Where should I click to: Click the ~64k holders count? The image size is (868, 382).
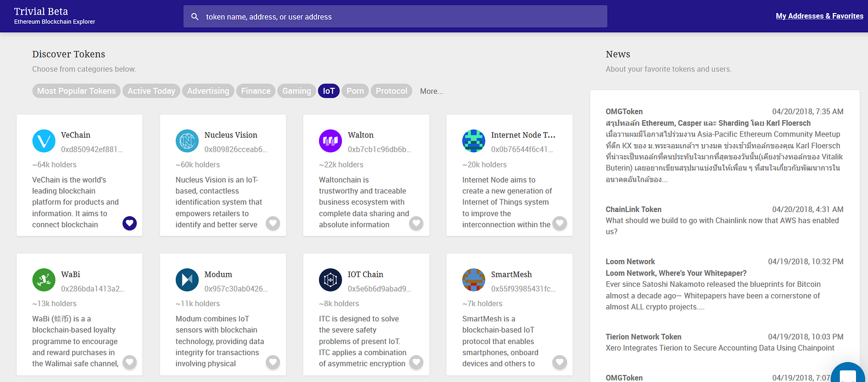[54, 165]
